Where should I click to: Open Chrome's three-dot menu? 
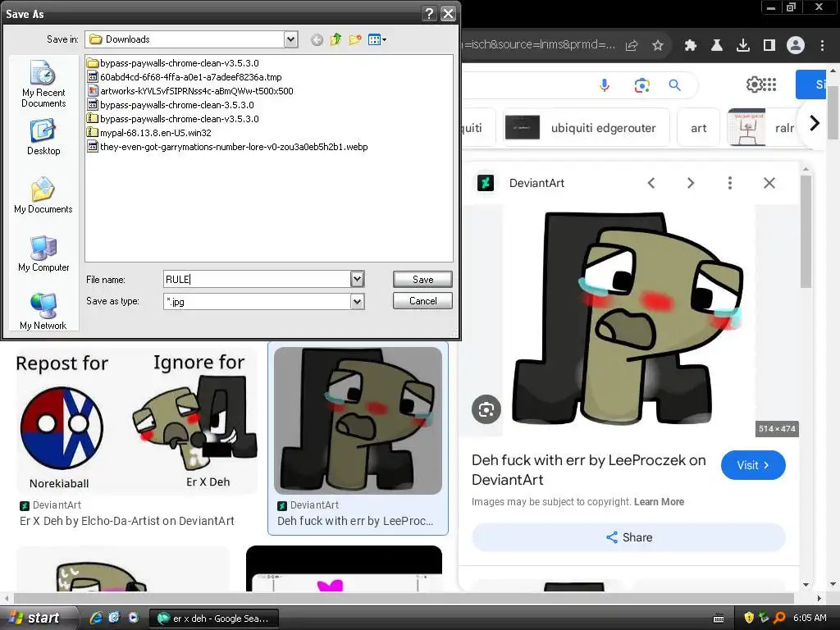(822, 46)
